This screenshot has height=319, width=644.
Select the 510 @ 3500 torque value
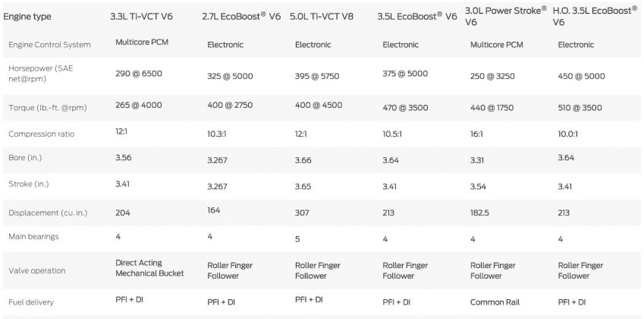[x=581, y=108]
